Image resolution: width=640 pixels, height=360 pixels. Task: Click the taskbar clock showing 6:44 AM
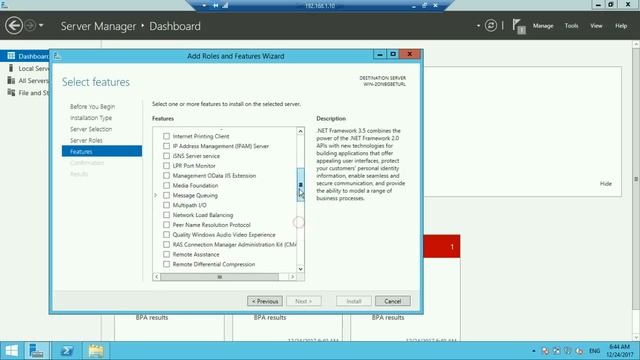pyautogui.click(x=619, y=351)
